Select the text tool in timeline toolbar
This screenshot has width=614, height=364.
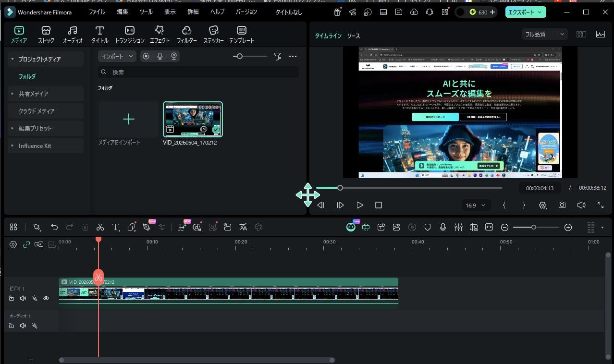[116, 227]
